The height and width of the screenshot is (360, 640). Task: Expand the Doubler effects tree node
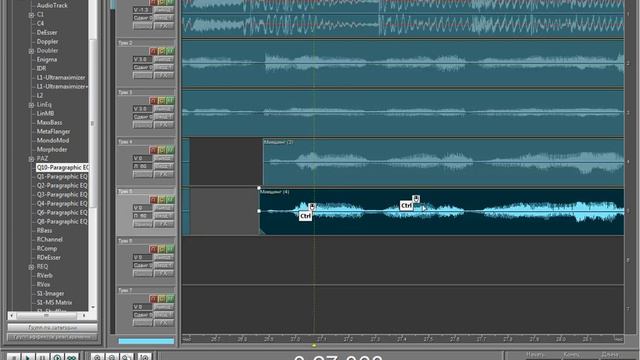tap(31, 51)
